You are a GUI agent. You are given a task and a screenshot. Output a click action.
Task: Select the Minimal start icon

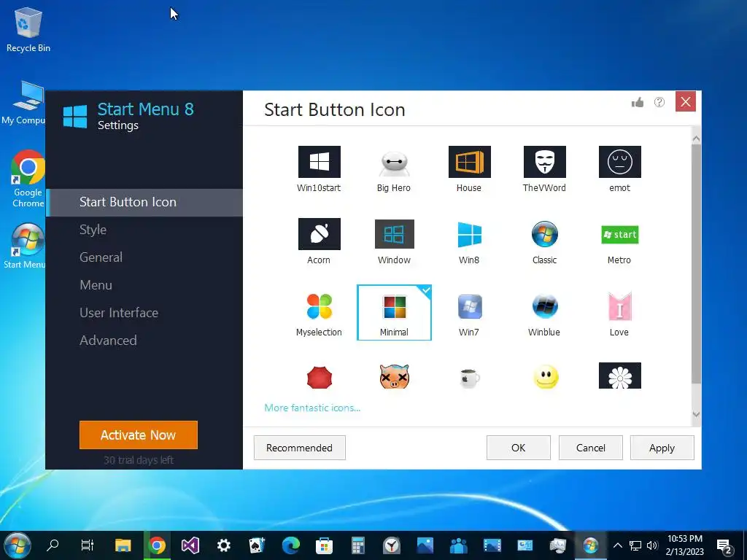[394, 312]
